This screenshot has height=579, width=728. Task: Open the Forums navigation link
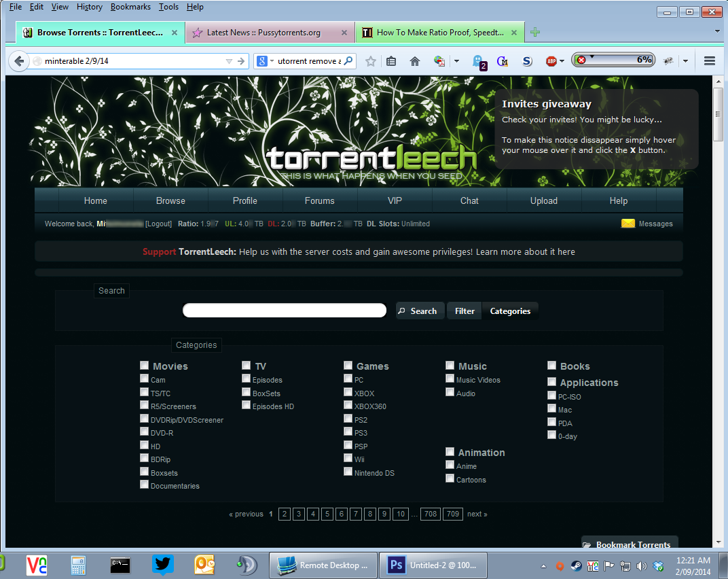(319, 200)
